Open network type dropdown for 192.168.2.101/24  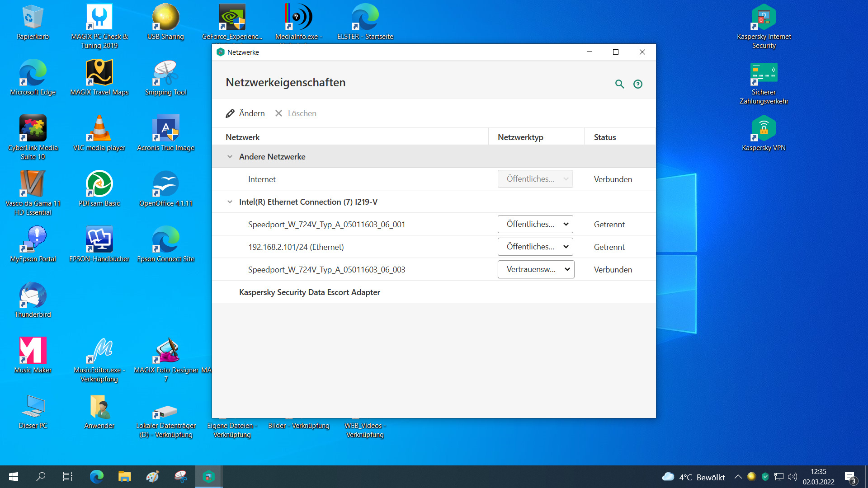click(535, 247)
